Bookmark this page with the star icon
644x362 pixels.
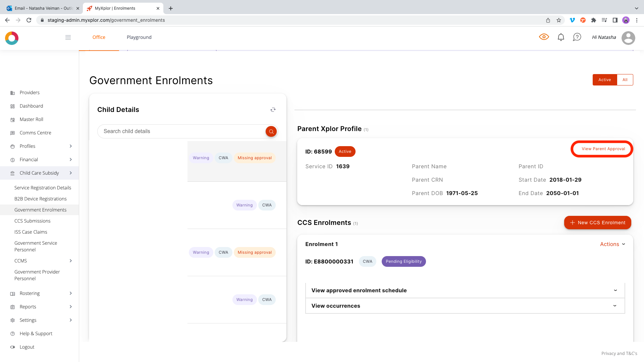559,20
